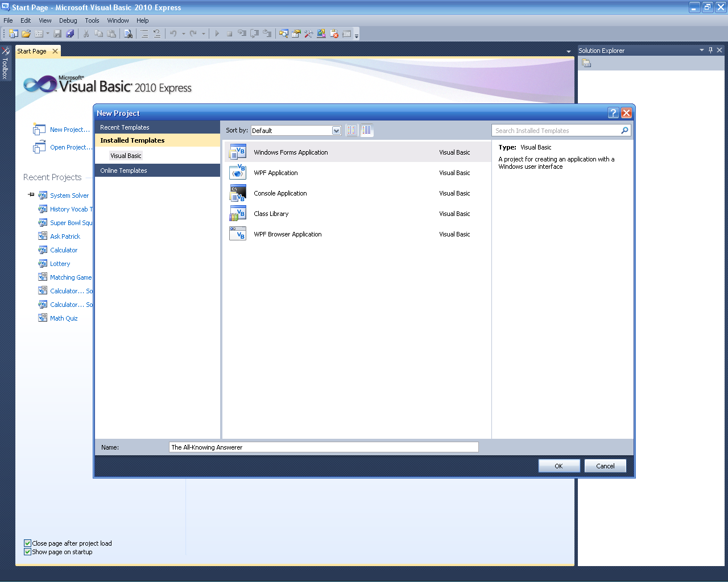The image size is (728, 582).
Task: Select Visual Basic under Installed Templates
Action: [x=126, y=156]
